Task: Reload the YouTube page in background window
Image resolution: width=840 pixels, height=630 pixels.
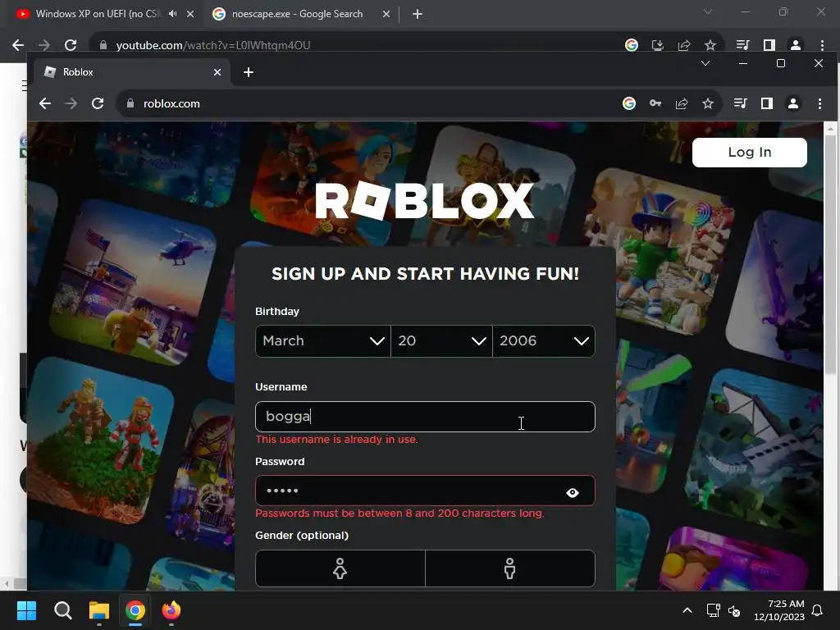Action: (x=71, y=45)
